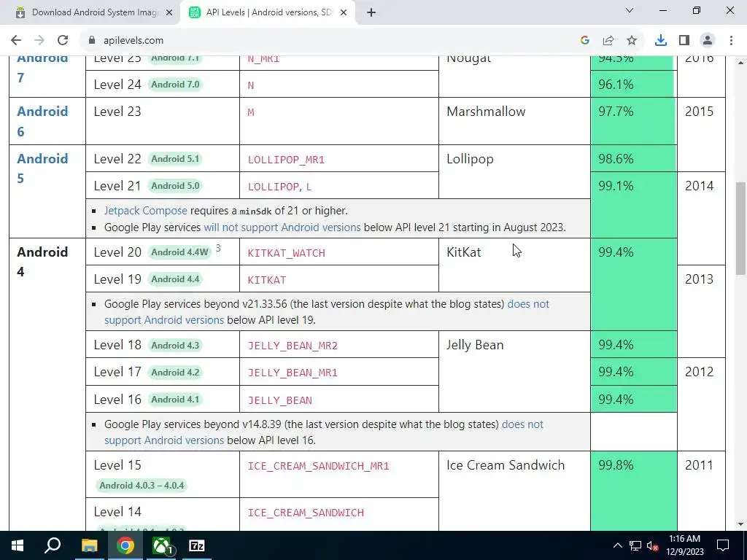Image resolution: width=747 pixels, height=560 pixels.
Task: Open the Xbox app in taskbar
Action: pos(162,545)
